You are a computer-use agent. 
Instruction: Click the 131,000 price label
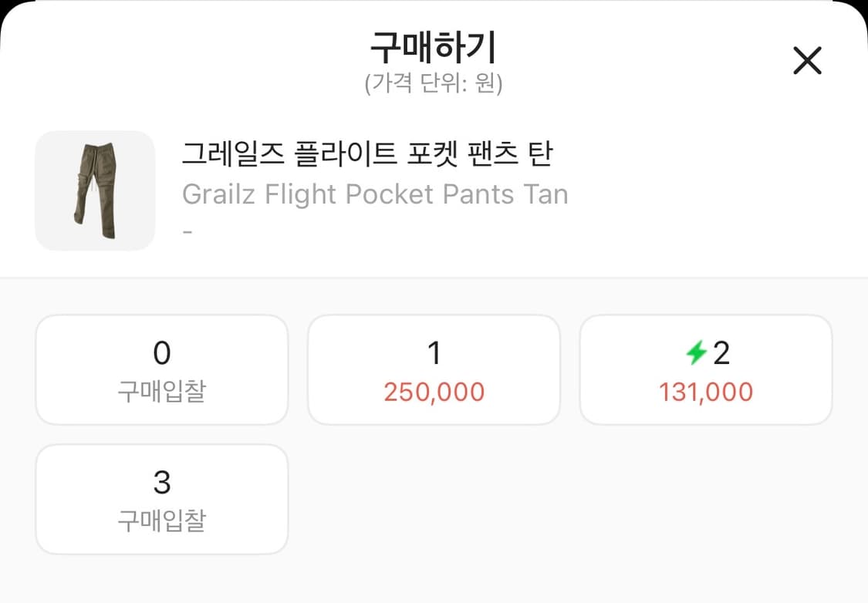tap(705, 392)
